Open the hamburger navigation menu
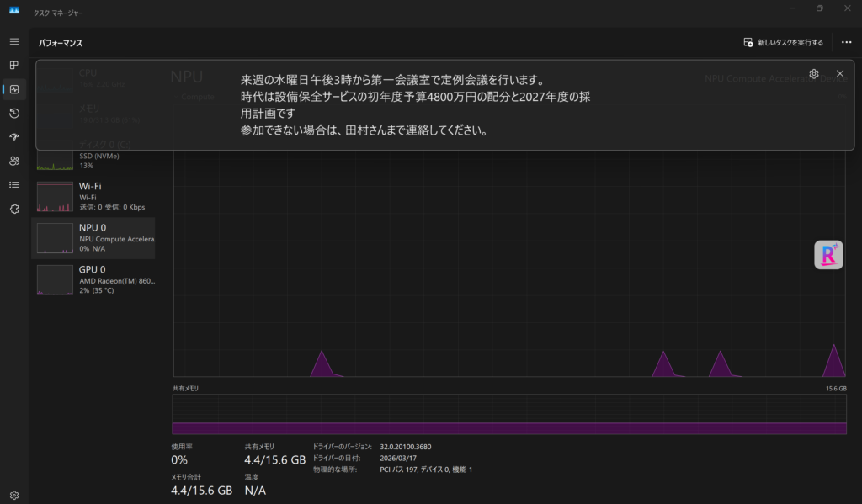Image resolution: width=862 pixels, height=504 pixels. (14, 42)
